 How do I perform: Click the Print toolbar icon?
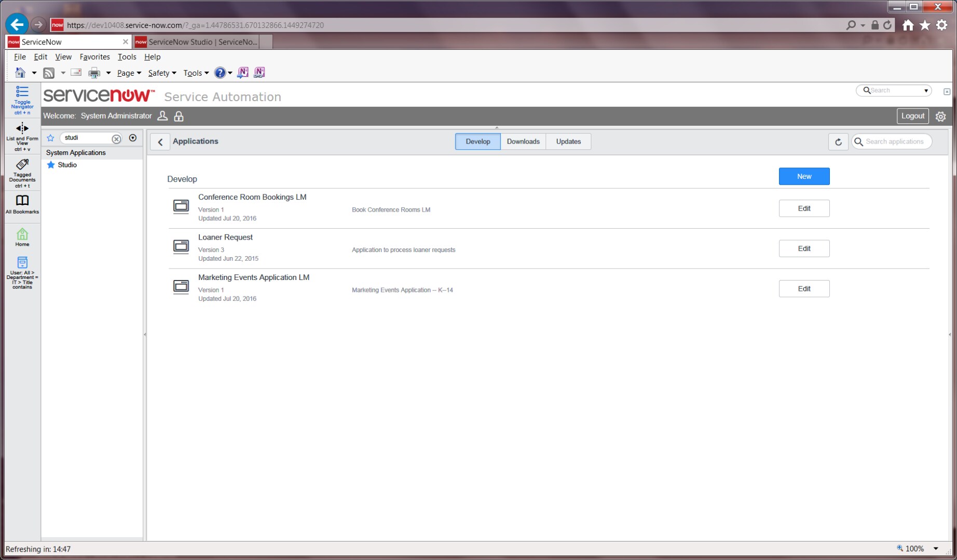click(x=94, y=73)
